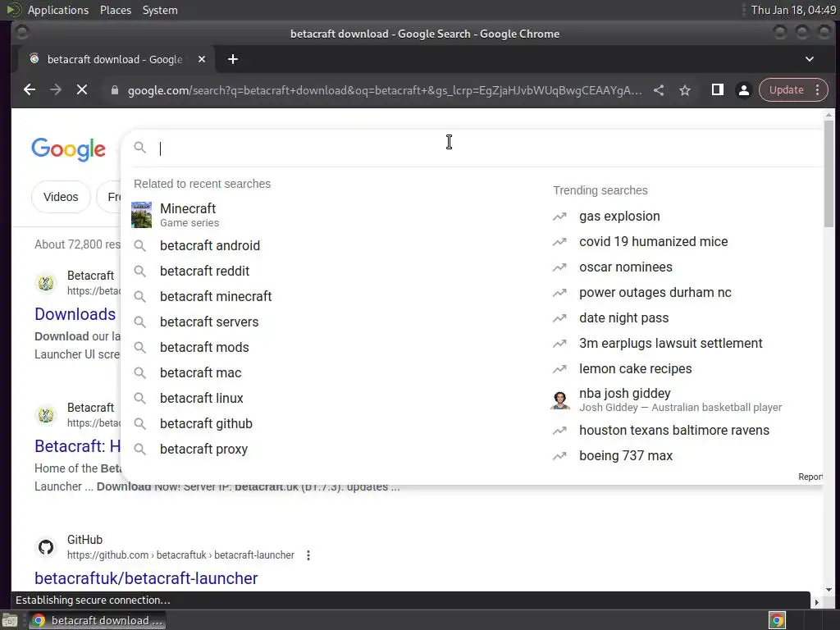Click the forward navigation arrow
Screen dimensions: 840x630
click(x=56, y=90)
